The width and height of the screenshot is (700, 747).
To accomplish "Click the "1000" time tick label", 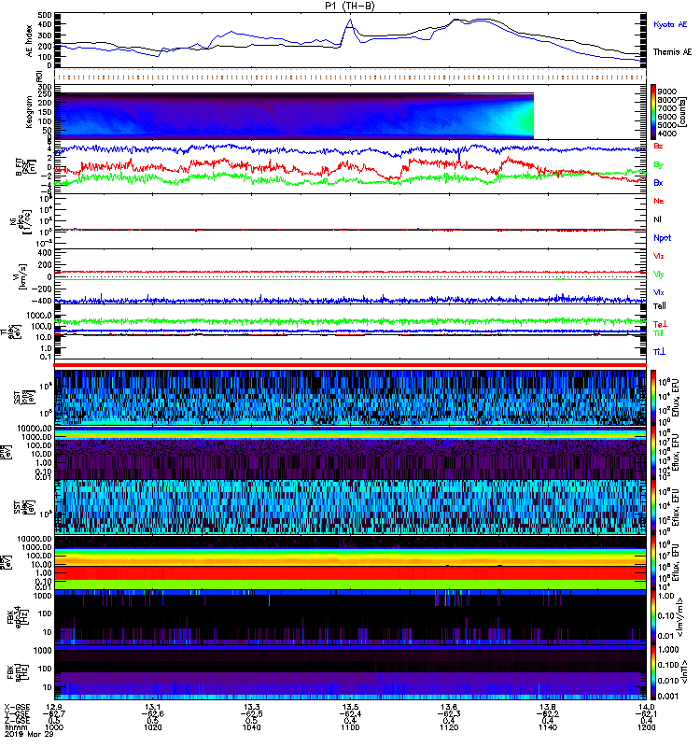I will coord(54,727).
